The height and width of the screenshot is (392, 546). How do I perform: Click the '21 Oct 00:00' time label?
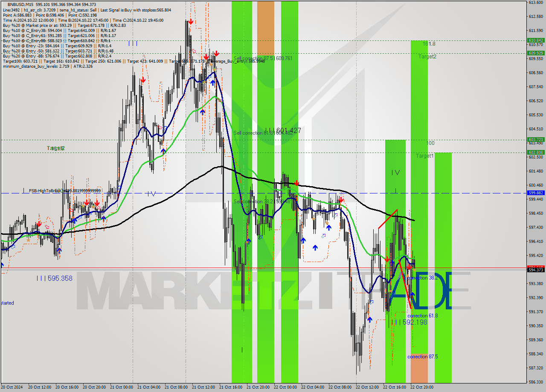(x=122, y=387)
